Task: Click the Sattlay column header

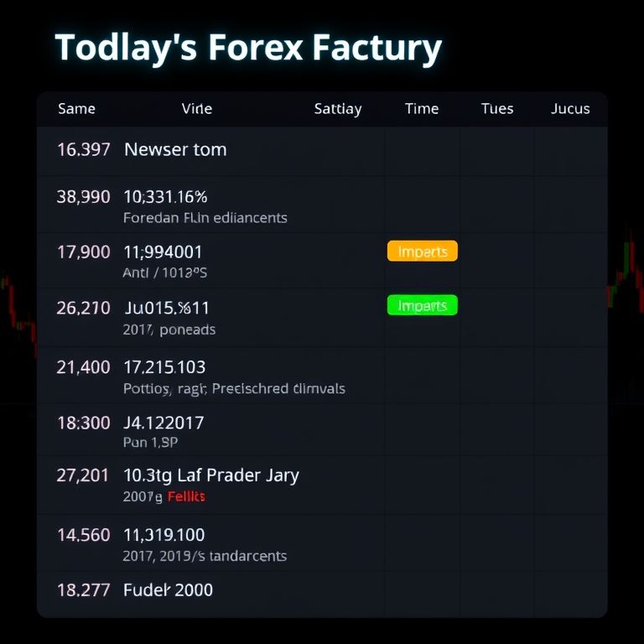Action: point(338,109)
